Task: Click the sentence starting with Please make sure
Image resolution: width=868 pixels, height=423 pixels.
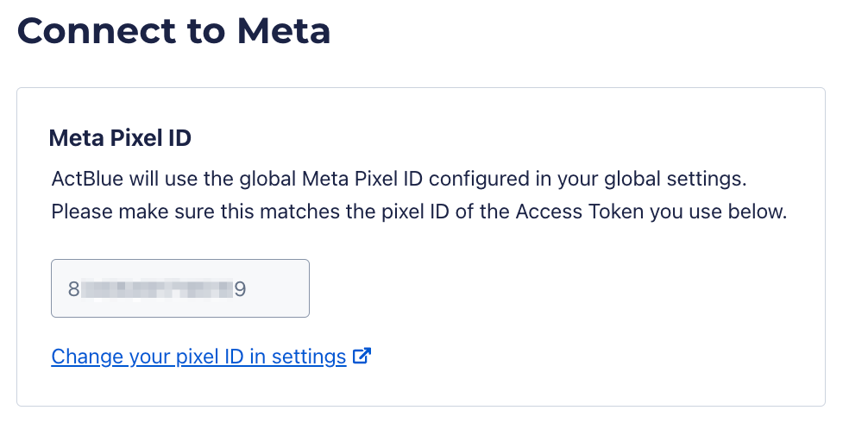Action: click(418, 212)
